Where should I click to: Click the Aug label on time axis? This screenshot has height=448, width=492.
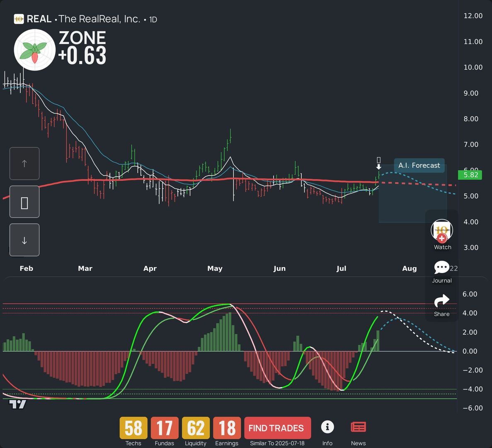point(410,268)
